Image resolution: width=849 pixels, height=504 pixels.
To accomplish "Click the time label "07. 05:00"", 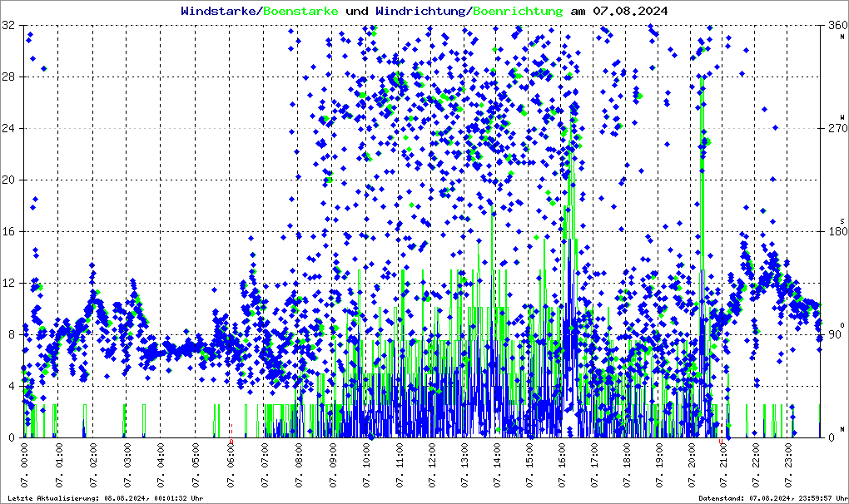I will [x=196, y=465].
